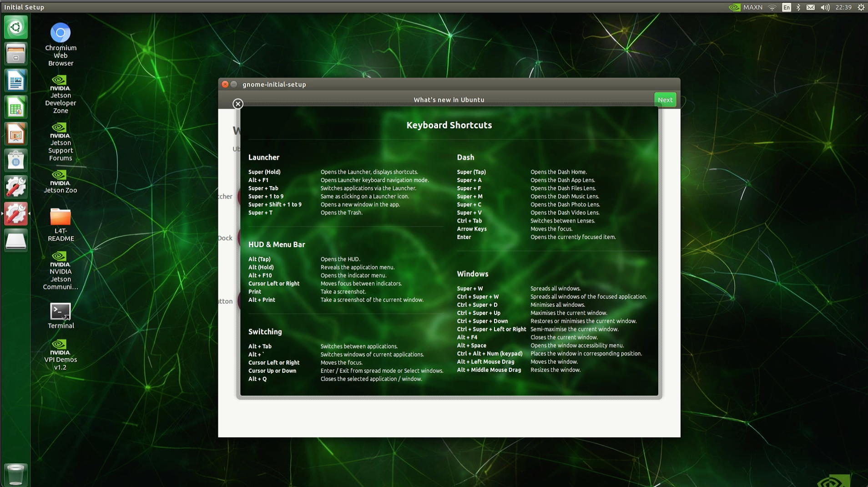Click 'Ctrl + Super + Left or Right' shortcut

click(491, 330)
